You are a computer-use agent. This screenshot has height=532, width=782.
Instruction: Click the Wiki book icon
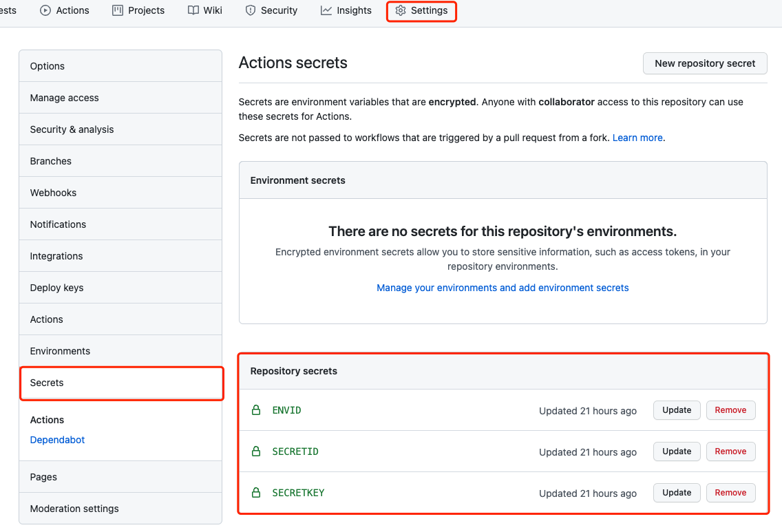tap(193, 10)
